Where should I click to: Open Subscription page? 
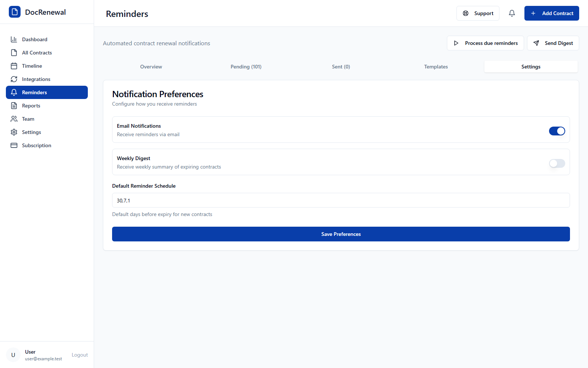[x=47, y=145]
